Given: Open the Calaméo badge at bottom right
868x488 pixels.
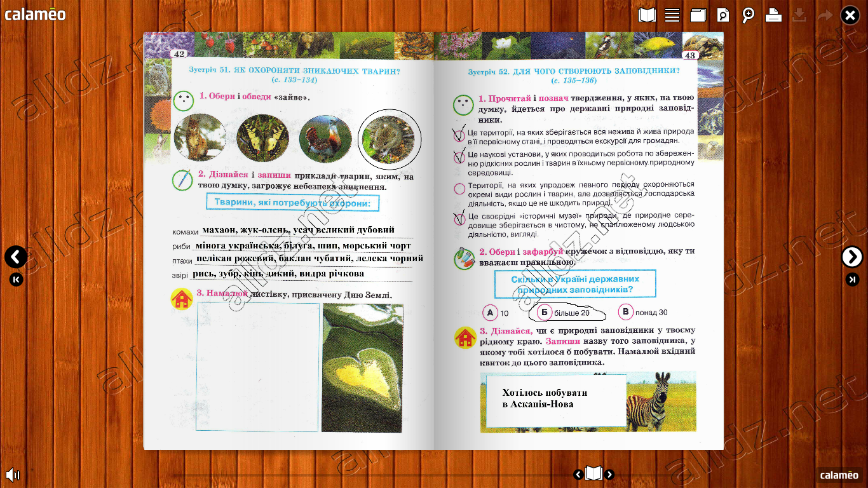Looking at the screenshot, I should point(839,475).
